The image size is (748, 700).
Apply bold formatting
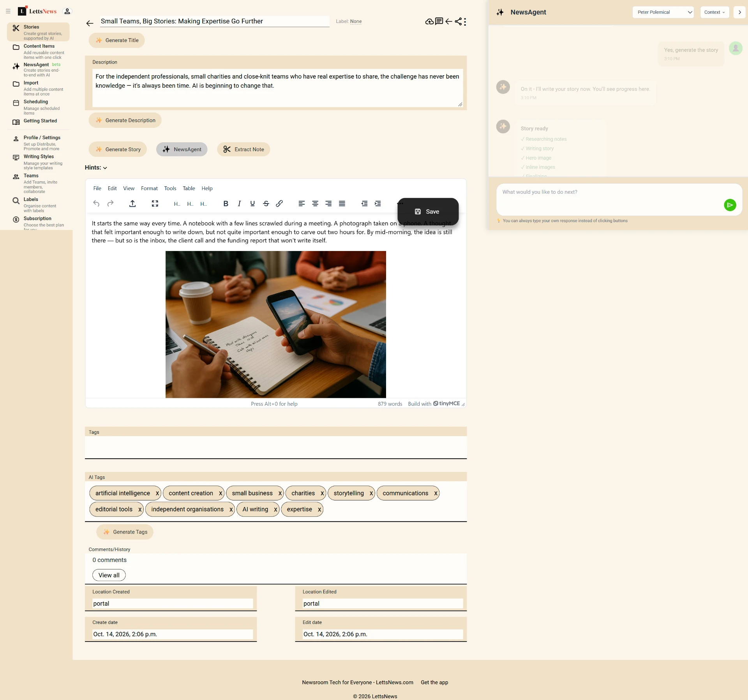click(x=226, y=203)
